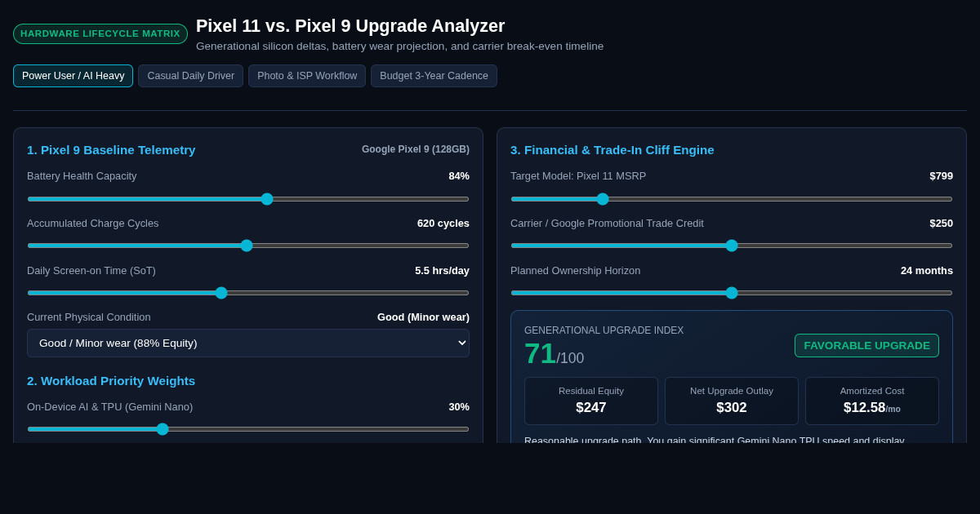Open the Current Physical Condition dropdown
This screenshot has height=514, width=980.
tap(248, 343)
